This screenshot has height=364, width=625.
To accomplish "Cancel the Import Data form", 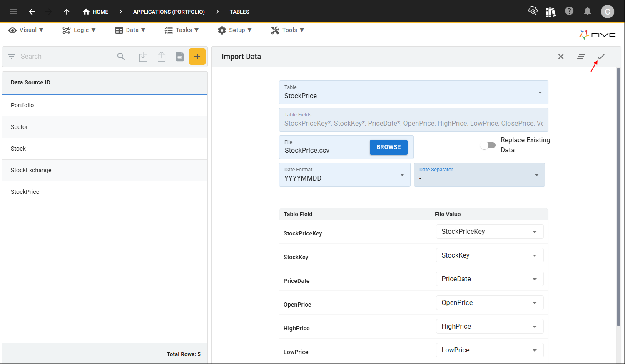I will [561, 57].
